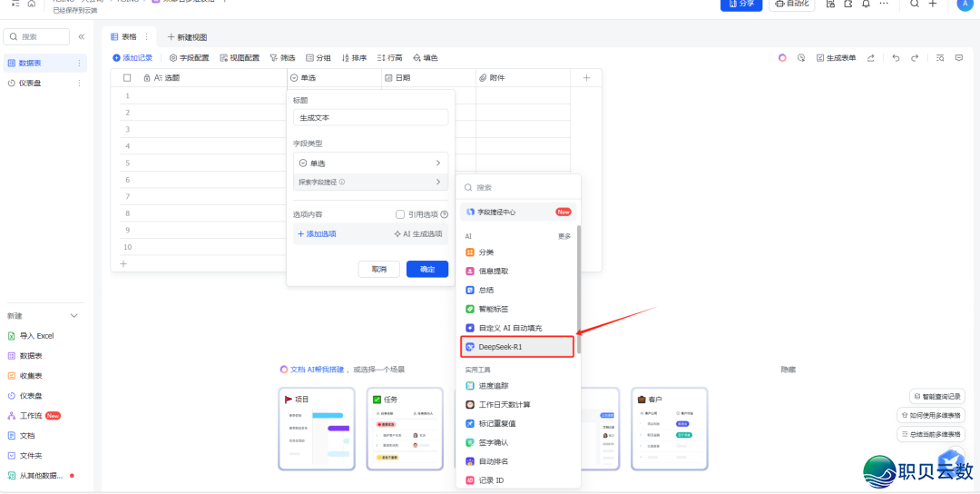Click the 新建视图 tab
The height and width of the screenshot is (494, 980).
pyautogui.click(x=187, y=37)
